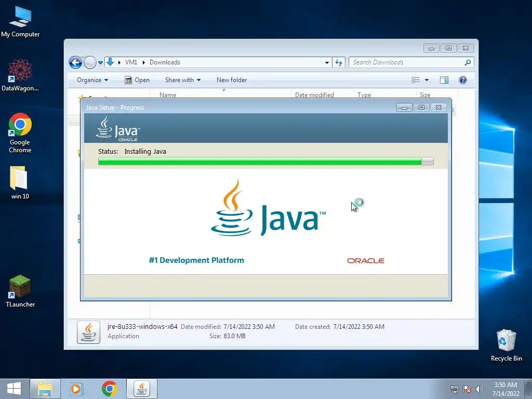Click Show desktop strip on taskbar

(529, 389)
